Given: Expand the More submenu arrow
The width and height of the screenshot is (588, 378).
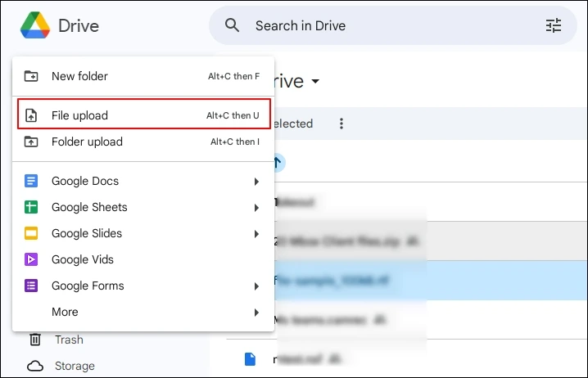Looking at the screenshot, I should point(256,313).
